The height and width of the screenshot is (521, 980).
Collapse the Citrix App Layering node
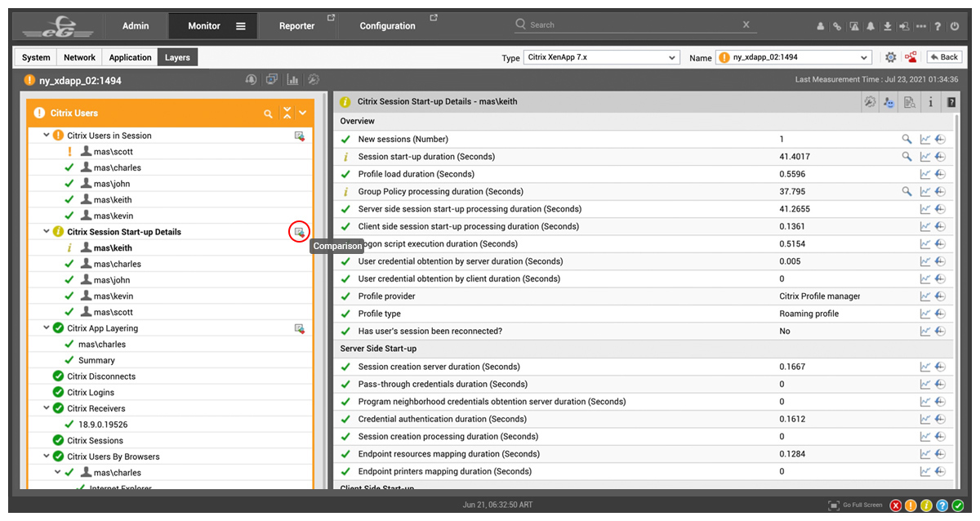click(47, 328)
